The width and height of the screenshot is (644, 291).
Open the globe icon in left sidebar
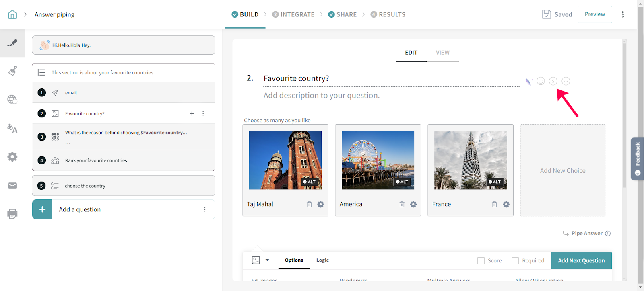[x=12, y=99]
